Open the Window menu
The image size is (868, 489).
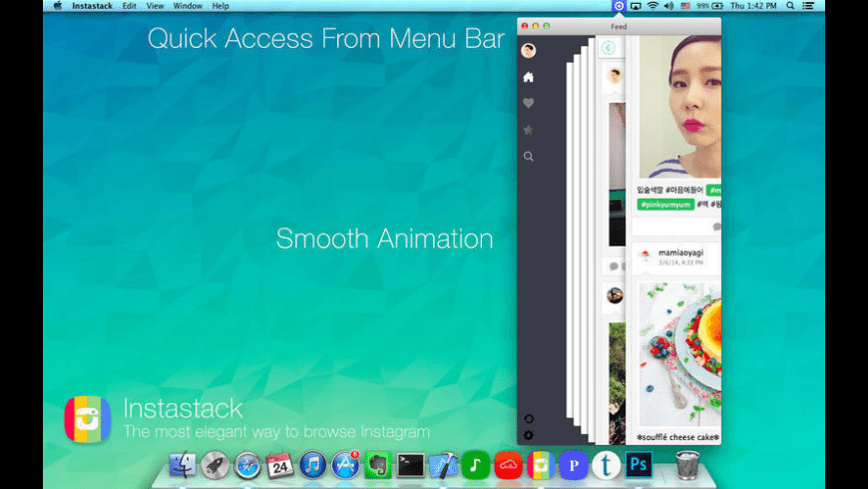pyautogui.click(x=188, y=6)
